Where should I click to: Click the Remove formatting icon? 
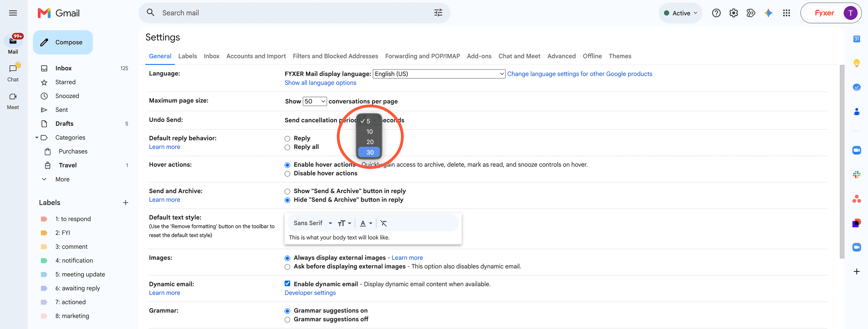384,223
